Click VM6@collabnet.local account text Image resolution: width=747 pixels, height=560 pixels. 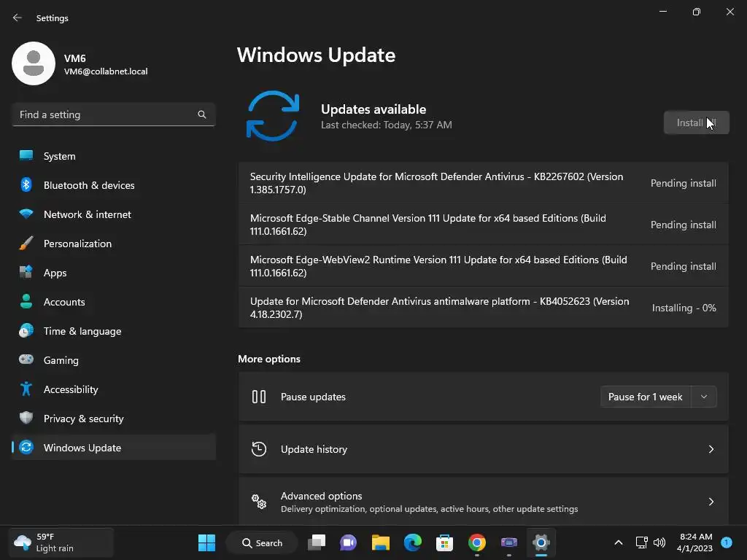106,71
